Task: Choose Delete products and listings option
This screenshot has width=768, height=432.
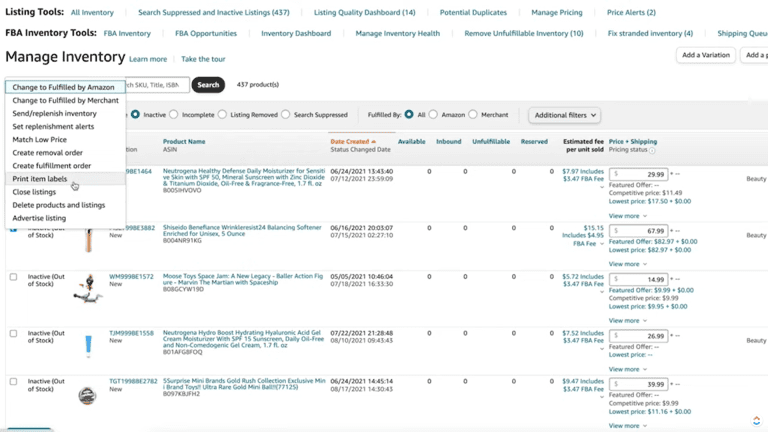Action: tap(65, 205)
